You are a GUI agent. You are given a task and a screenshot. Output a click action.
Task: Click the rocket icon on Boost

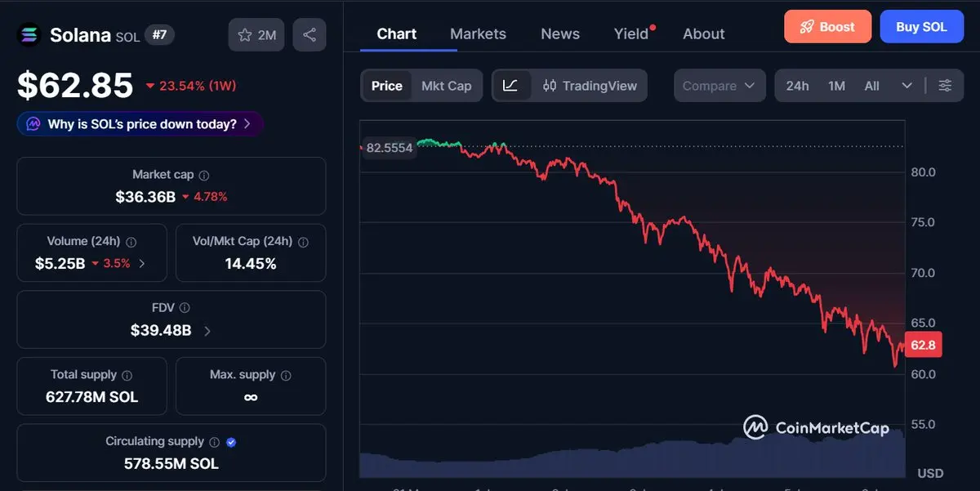(807, 27)
